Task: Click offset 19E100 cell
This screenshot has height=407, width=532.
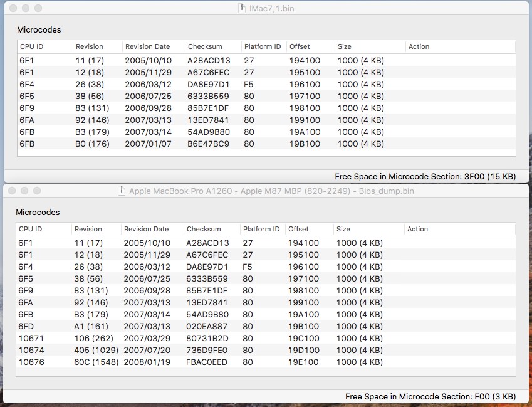Action: pyautogui.click(x=303, y=362)
